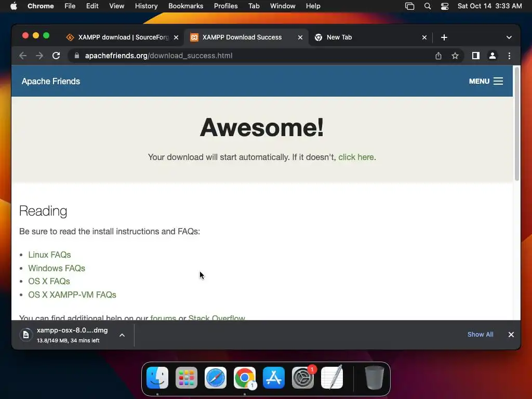Open the MENU hamburger button

coord(486,81)
